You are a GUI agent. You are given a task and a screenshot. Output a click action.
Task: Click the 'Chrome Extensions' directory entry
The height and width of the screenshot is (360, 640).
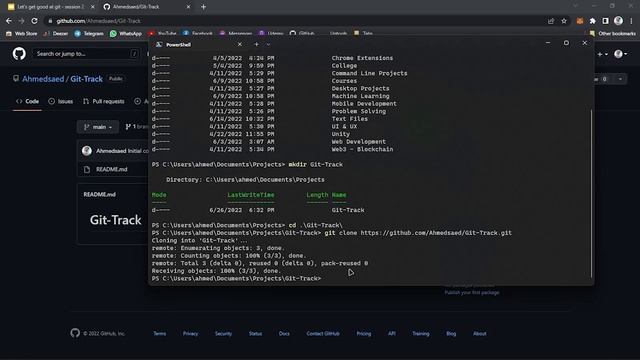(362, 58)
